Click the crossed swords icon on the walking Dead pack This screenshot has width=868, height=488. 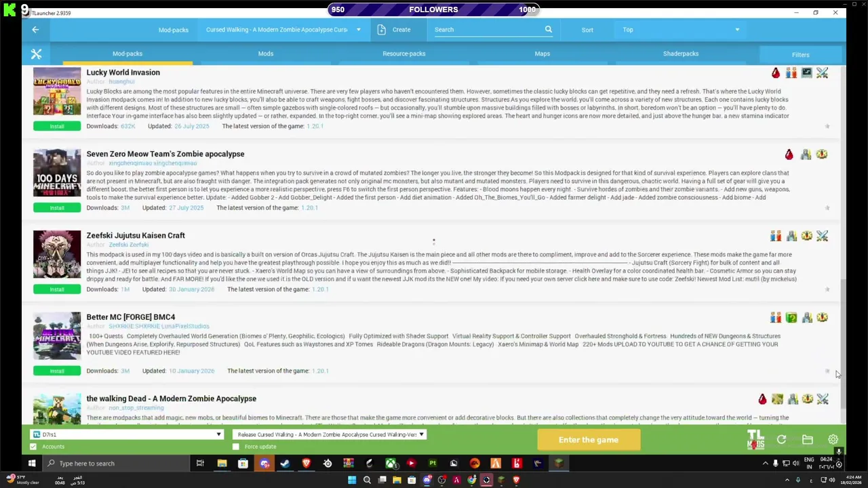pos(822,399)
